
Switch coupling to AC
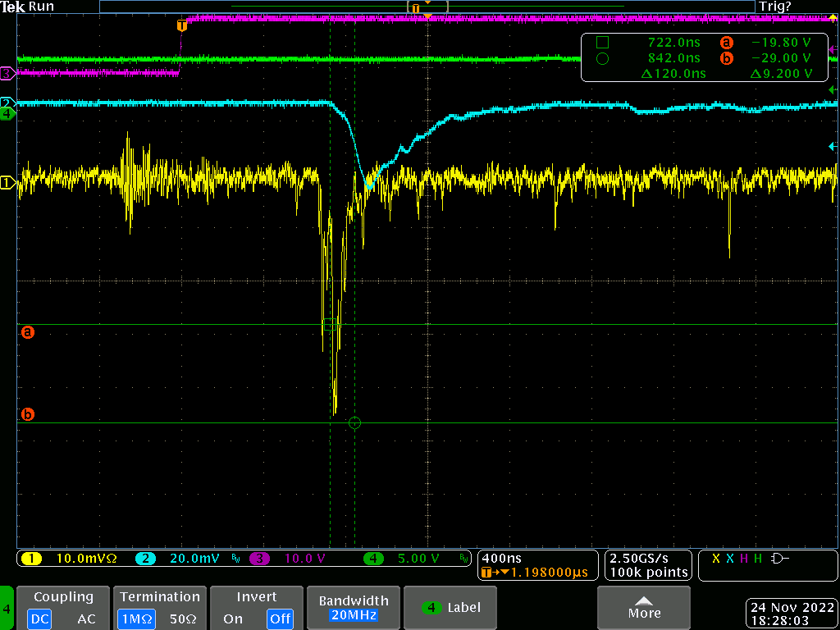(86, 619)
